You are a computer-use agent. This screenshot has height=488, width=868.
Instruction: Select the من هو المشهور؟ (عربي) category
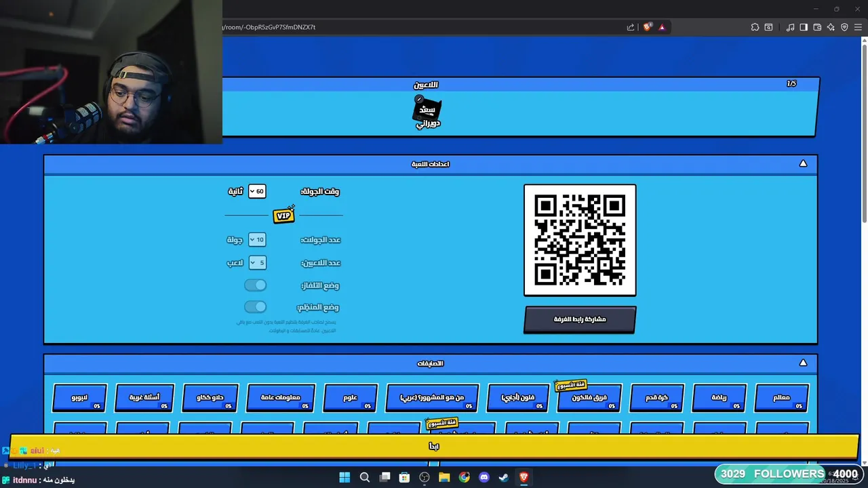pyautogui.click(x=433, y=398)
